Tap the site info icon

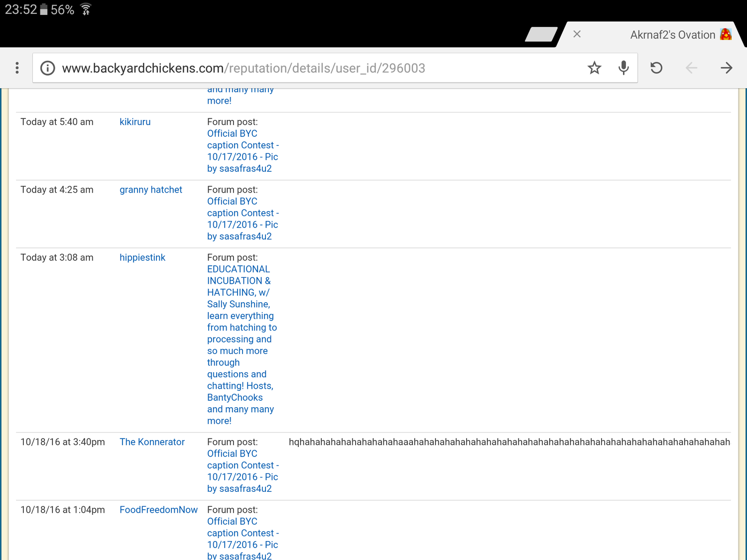48,68
